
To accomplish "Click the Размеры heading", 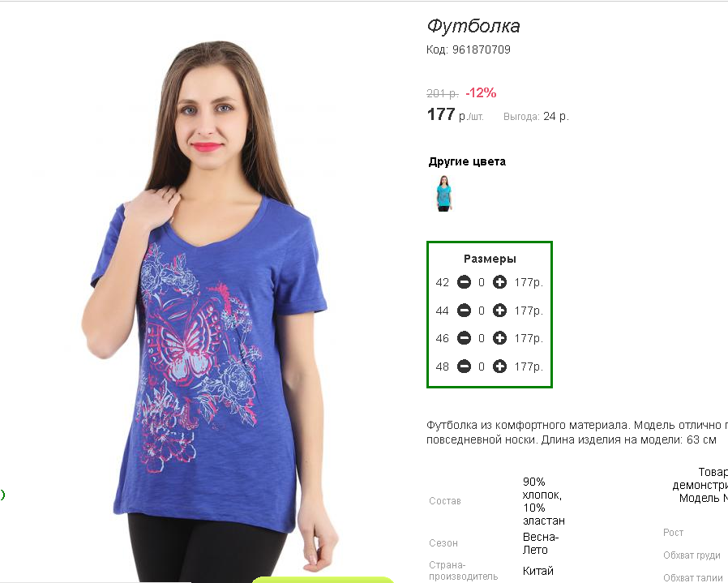I will click(x=490, y=259).
